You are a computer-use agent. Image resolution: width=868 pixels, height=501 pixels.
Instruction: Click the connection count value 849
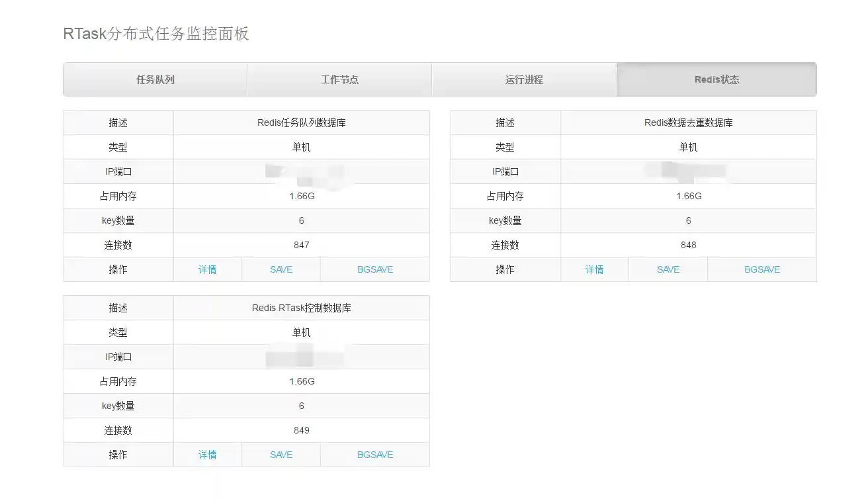tap(301, 430)
